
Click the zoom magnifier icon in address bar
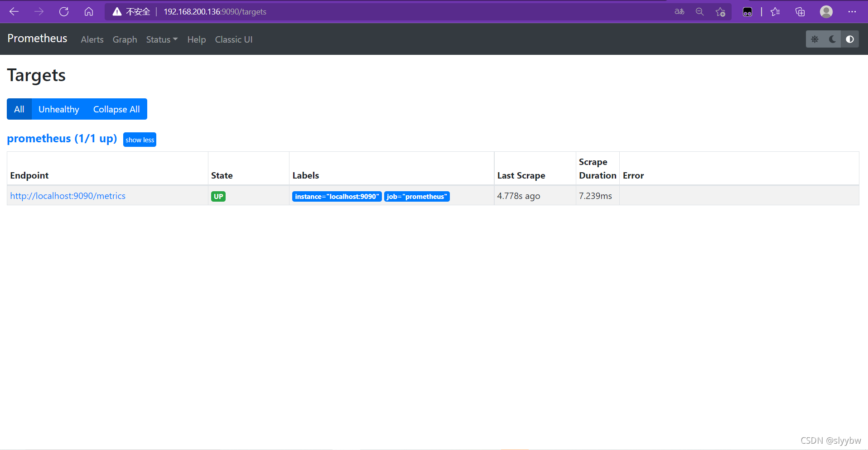699,12
